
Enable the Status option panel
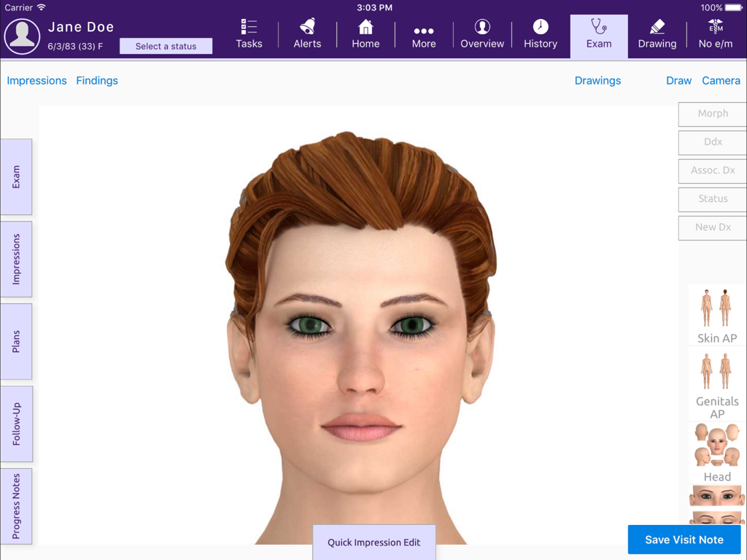[x=711, y=199]
